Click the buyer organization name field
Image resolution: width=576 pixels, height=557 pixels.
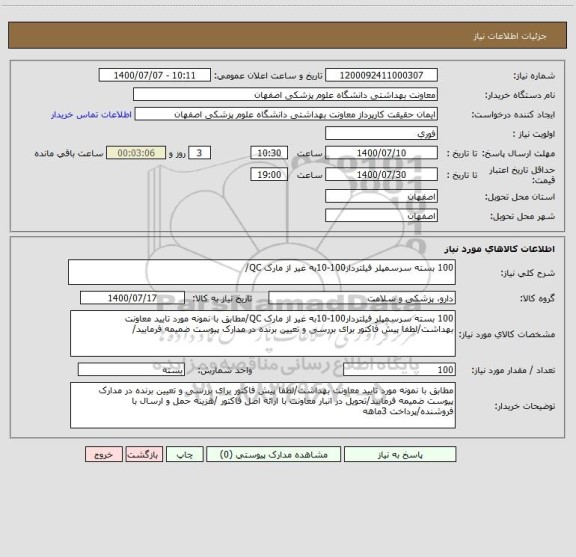(285, 94)
